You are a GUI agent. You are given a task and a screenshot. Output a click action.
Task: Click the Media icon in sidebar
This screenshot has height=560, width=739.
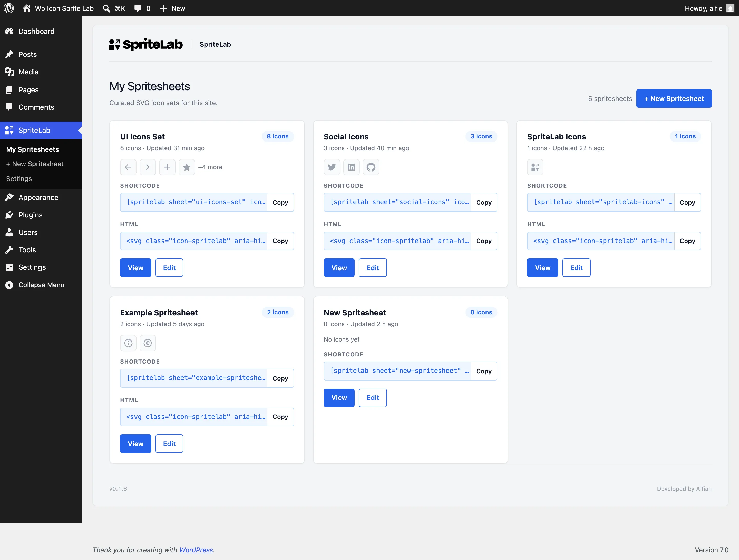[x=9, y=72]
